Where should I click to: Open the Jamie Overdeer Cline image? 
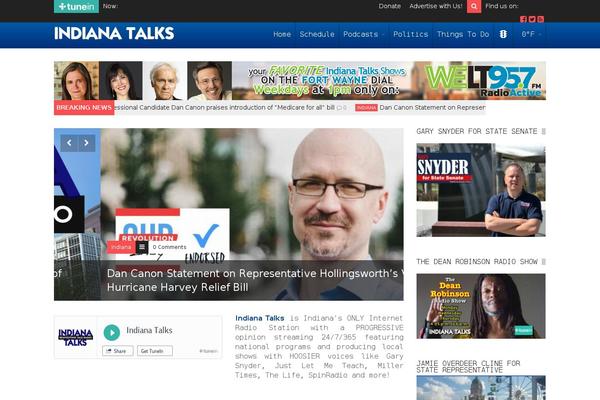tap(481, 388)
